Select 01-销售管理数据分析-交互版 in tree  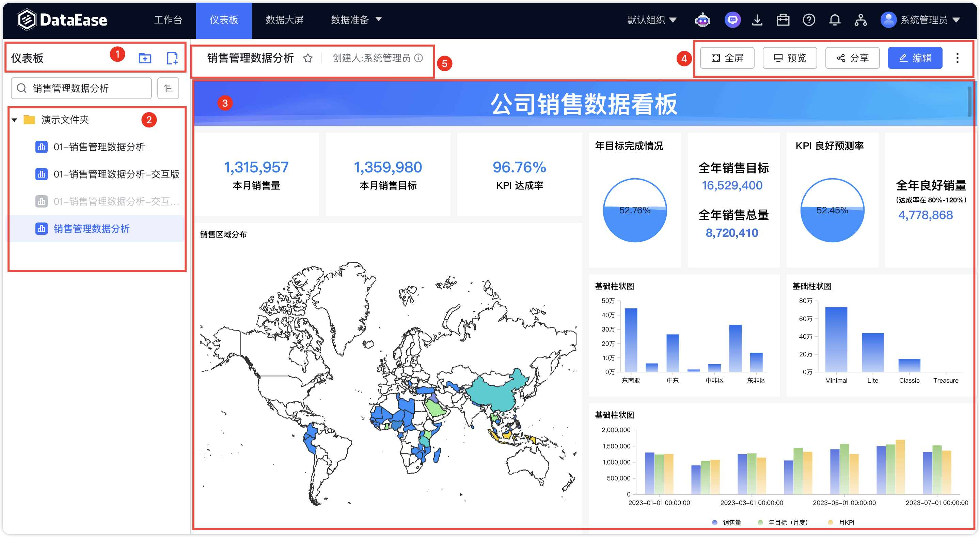tap(116, 174)
